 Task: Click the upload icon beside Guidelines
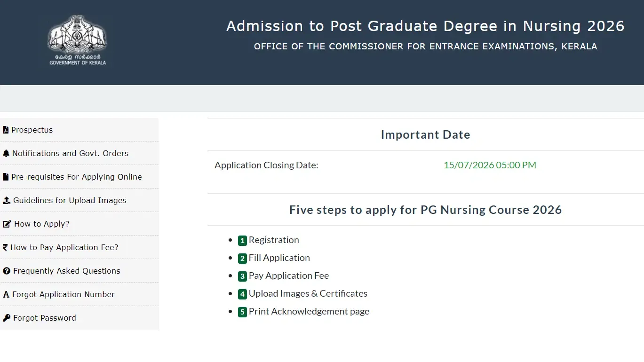click(x=7, y=200)
